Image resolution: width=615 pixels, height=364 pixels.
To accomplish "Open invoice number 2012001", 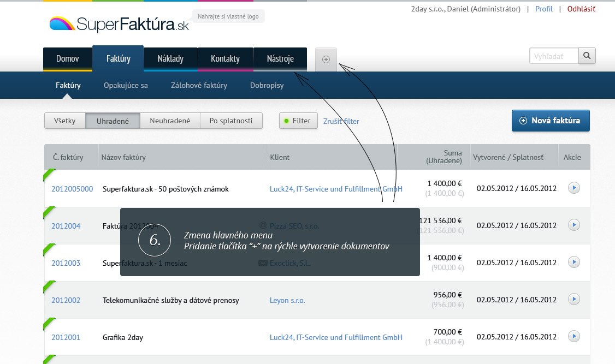I will 66,337.
